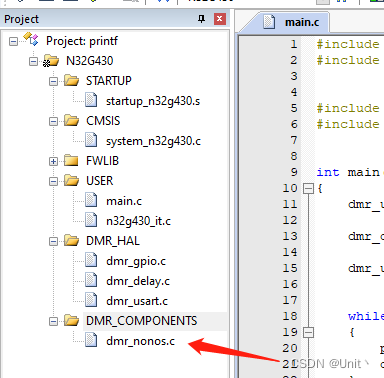Close the Project panel
The width and height of the screenshot is (384, 378).
click(220, 19)
